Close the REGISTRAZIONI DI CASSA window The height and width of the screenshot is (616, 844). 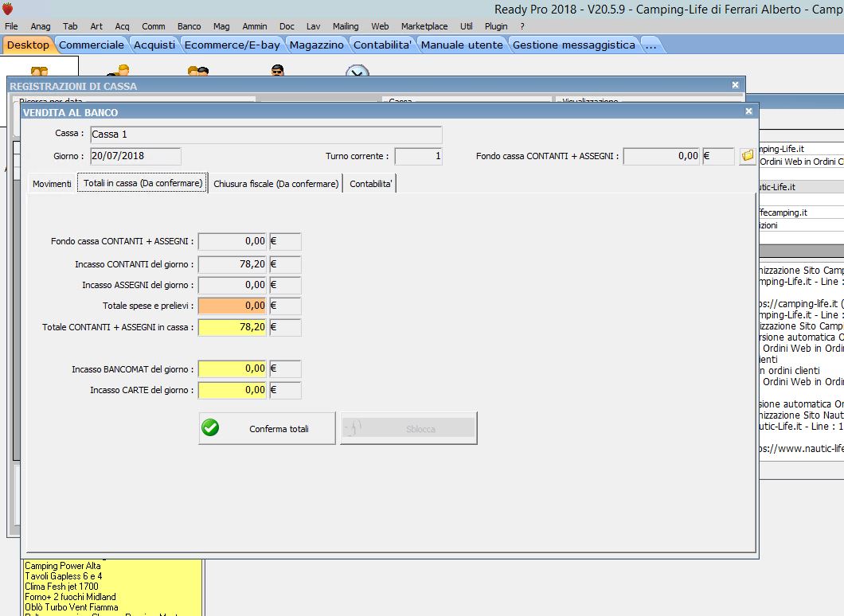[736, 85]
